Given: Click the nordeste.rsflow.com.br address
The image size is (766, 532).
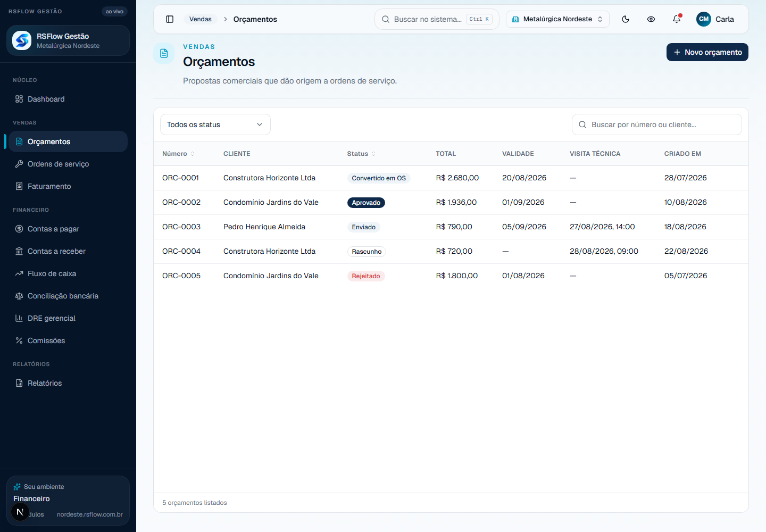Looking at the screenshot, I should click(90, 514).
